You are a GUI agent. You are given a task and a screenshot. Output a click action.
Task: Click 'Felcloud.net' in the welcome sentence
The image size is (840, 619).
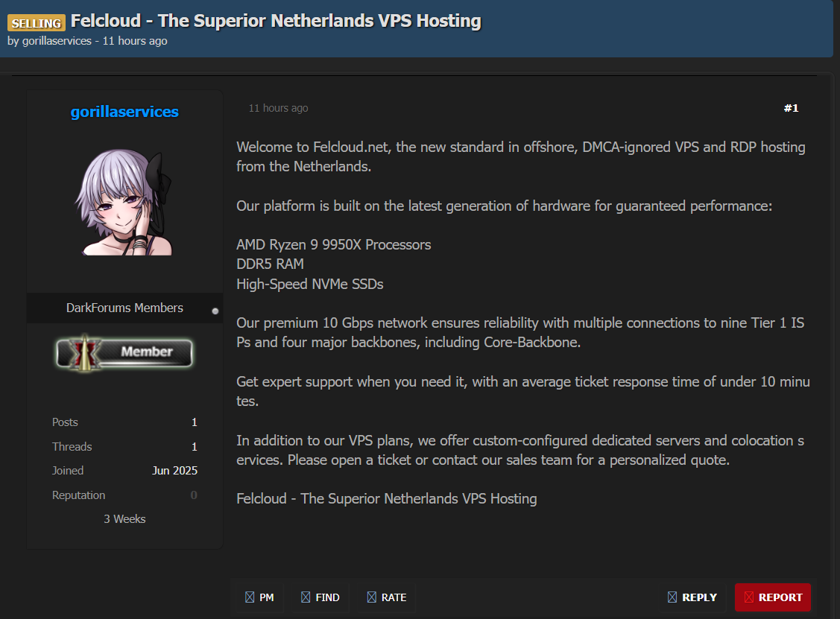[350, 147]
